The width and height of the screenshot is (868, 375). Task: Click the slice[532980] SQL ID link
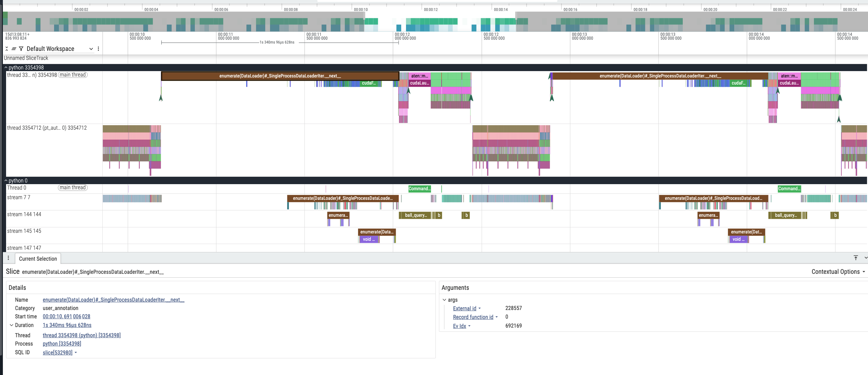58,353
